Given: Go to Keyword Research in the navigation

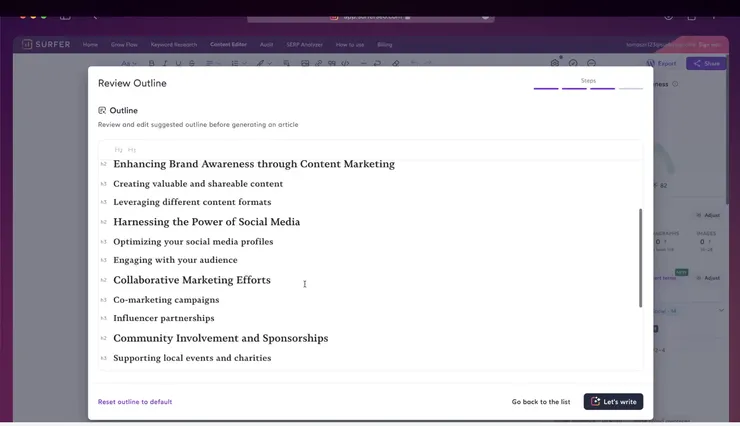Looking at the screenshot, I should pyautogui.click(x=174, y=45).
